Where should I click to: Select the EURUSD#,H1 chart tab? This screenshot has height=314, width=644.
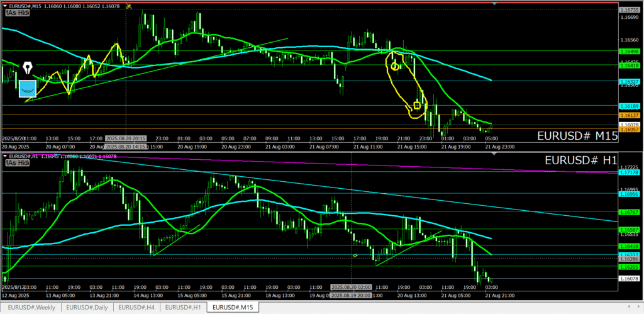[184, 308]
